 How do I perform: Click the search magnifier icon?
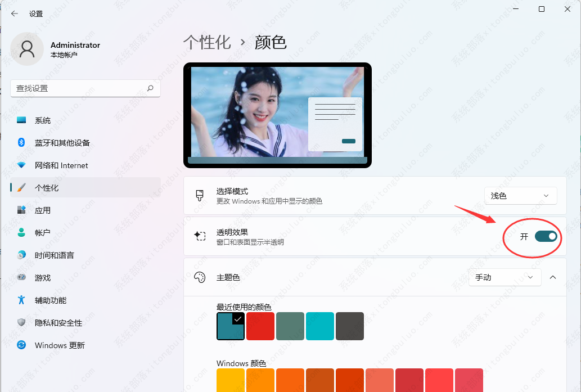pos(150,88)
